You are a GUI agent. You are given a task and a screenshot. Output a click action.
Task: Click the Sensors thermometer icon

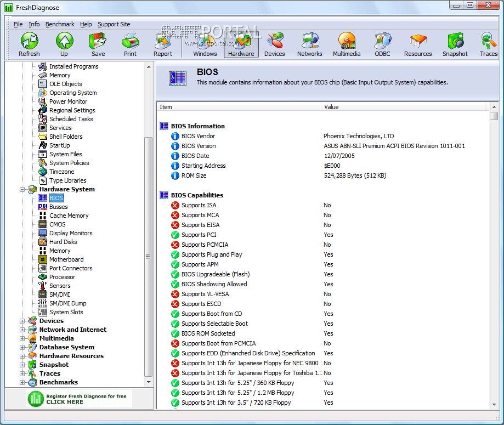tap(43, 286)
